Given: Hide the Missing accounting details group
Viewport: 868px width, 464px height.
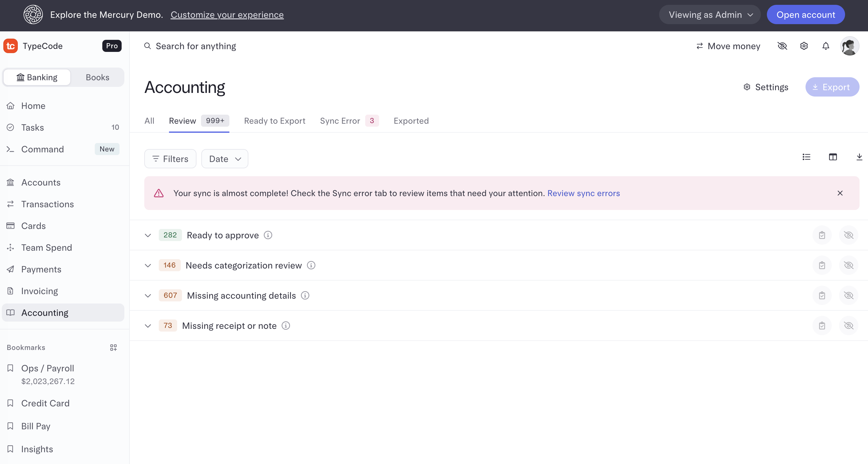Looking at the screenshot, I should 848,295.
